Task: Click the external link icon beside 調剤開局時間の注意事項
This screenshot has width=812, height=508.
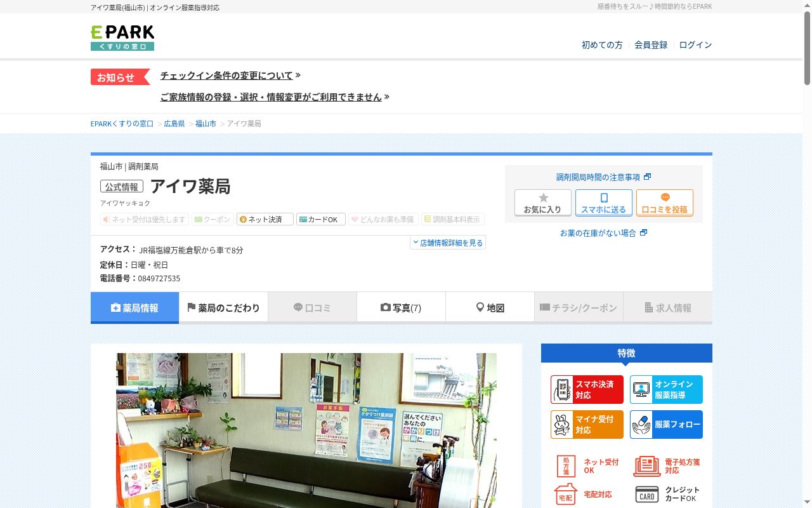Action: pos(647,177)
